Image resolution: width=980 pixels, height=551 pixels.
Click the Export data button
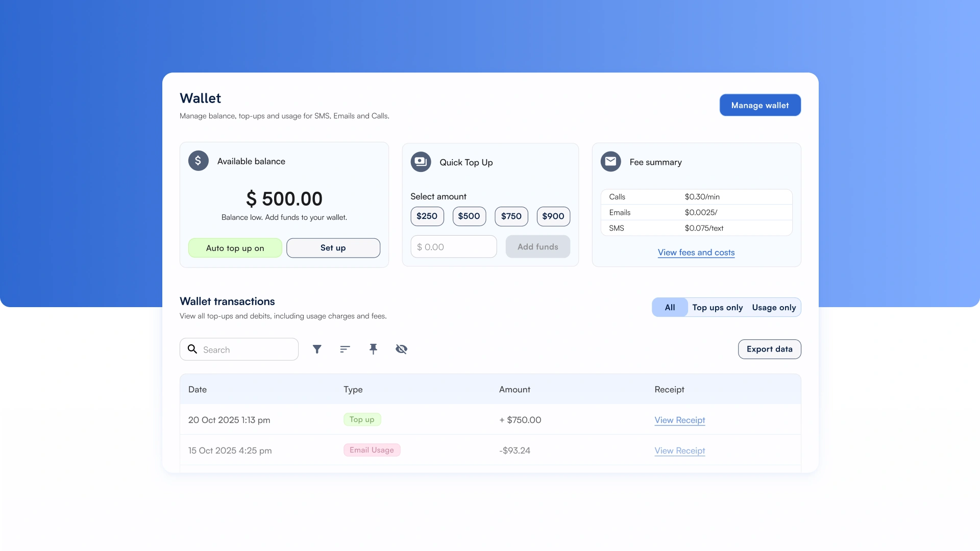(769, 349)
